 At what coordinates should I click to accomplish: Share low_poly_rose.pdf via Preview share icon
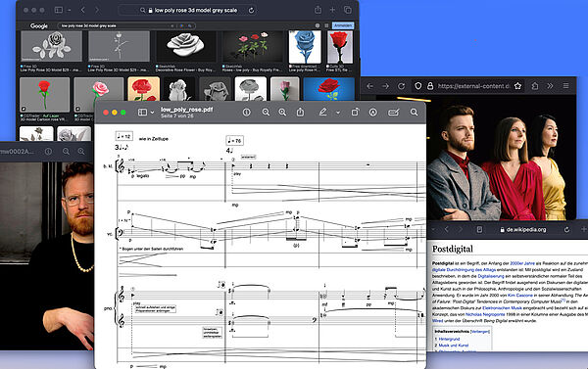click(301, 112)
